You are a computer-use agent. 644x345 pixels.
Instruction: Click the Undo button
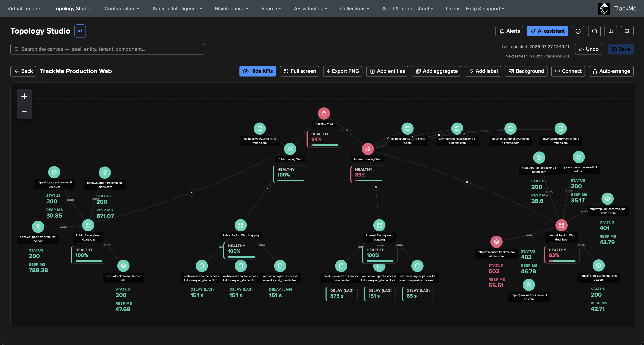(588, 49)
